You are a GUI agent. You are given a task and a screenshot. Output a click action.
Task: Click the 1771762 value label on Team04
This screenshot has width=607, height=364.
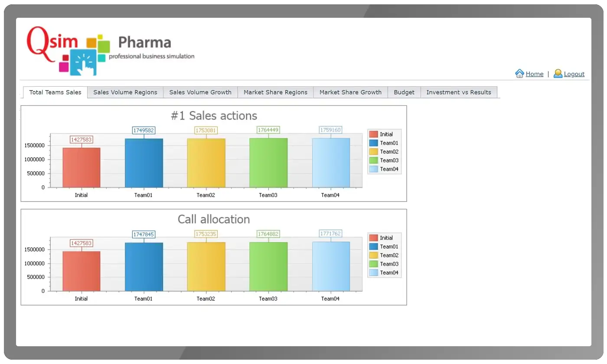[330, 234]
